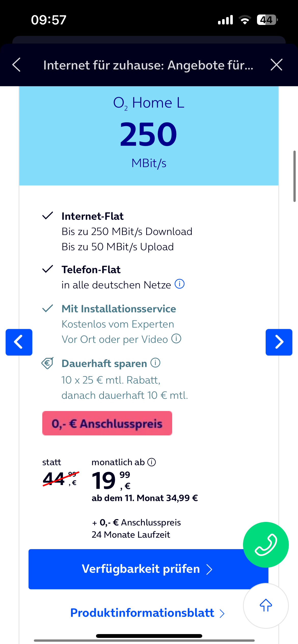Tap the text '24 Monate Laufzeit'
Image resolution: width=298 pixels, height=644 pixels.
tap(131, 535)
